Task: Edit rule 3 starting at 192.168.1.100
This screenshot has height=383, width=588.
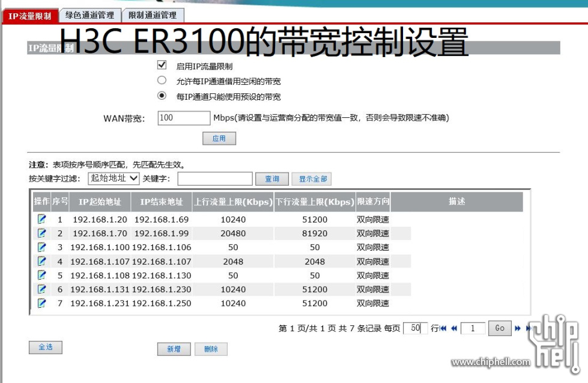Action: click(x=41, y=247)
